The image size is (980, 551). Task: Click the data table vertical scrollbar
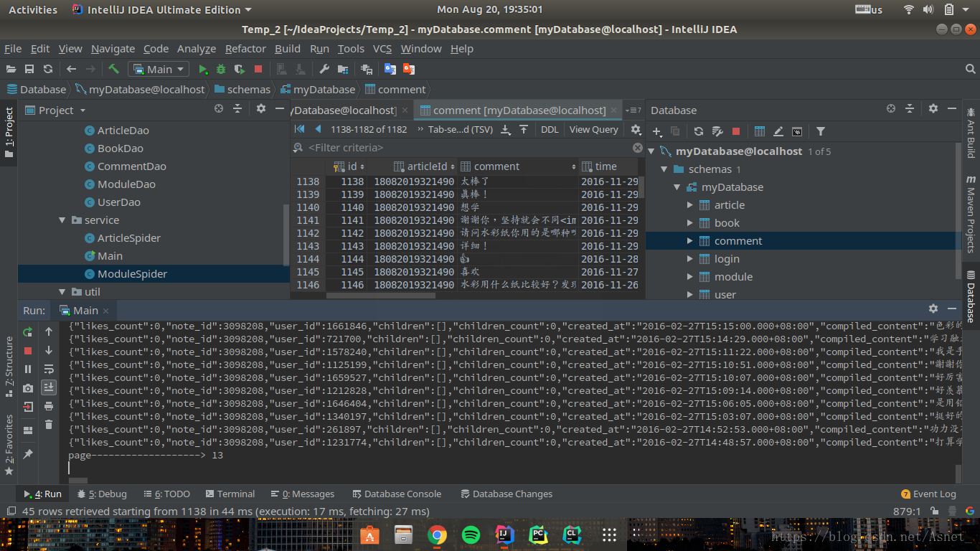(641, 187)
